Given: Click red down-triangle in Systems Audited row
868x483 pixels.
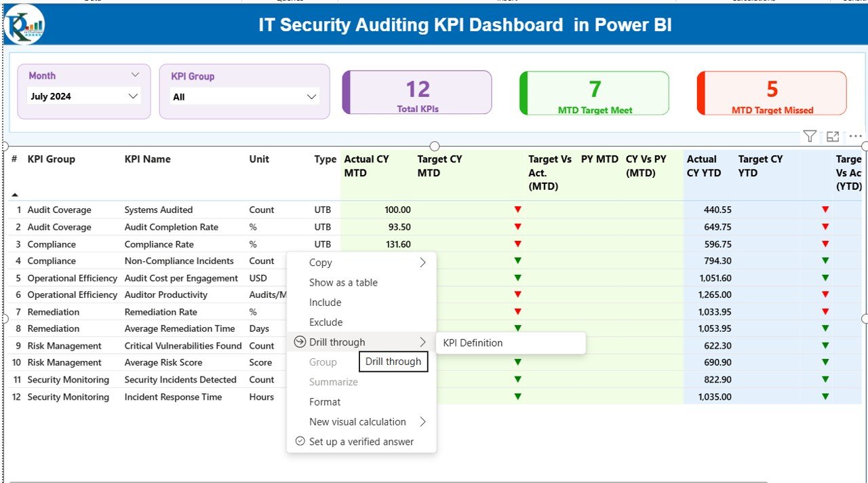Looking at the screenshot, I should [518, 210].
